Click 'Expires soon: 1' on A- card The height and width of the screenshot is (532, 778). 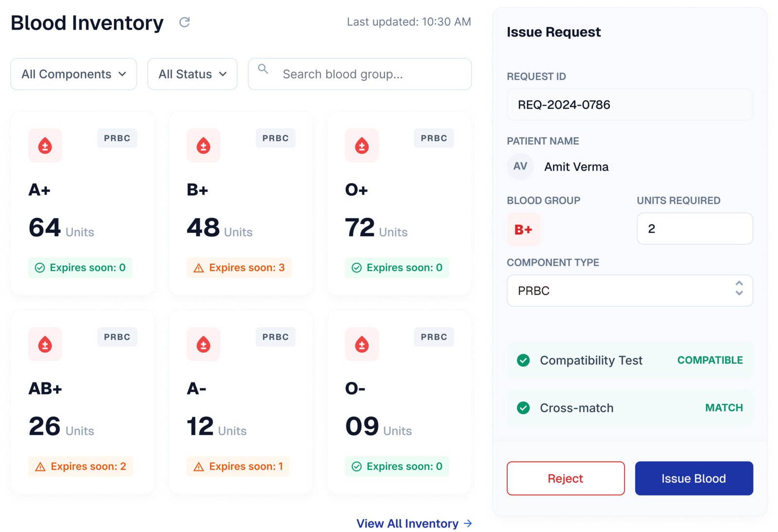click(x=238, y=466)
